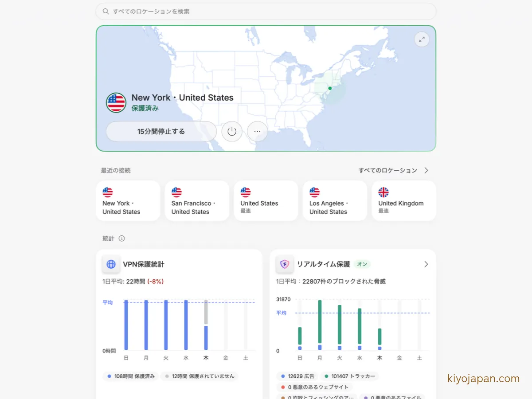Connect to United States fastest card

click(x=266, y=200)
